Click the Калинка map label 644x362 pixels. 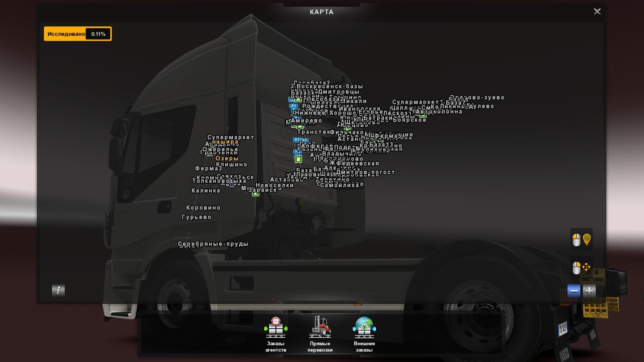(206, 191)
